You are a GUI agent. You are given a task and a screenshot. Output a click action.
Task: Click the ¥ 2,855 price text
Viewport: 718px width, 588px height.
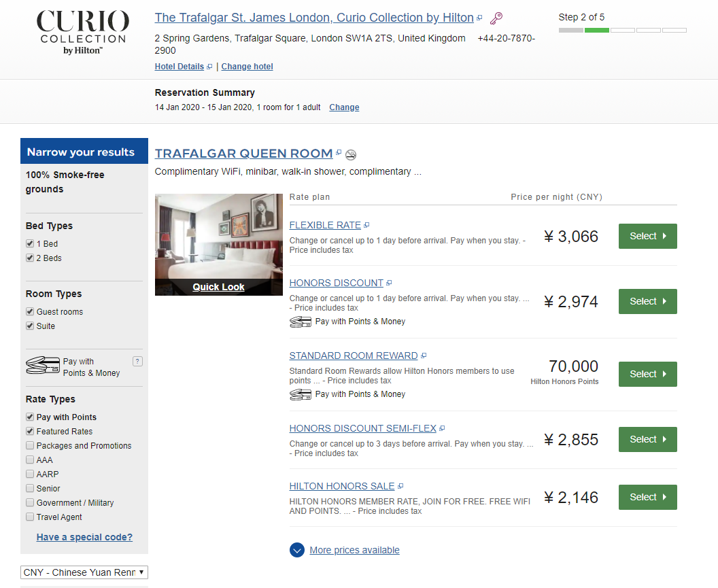571,440
